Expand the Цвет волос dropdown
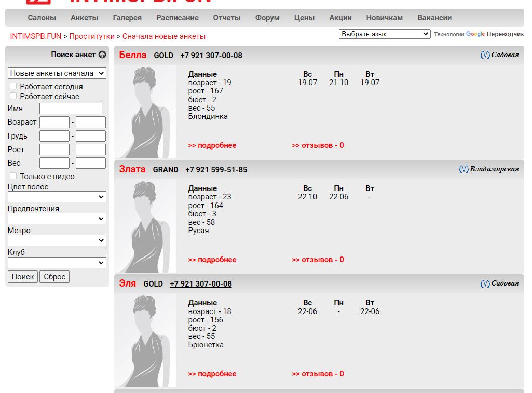 point(57,197)
